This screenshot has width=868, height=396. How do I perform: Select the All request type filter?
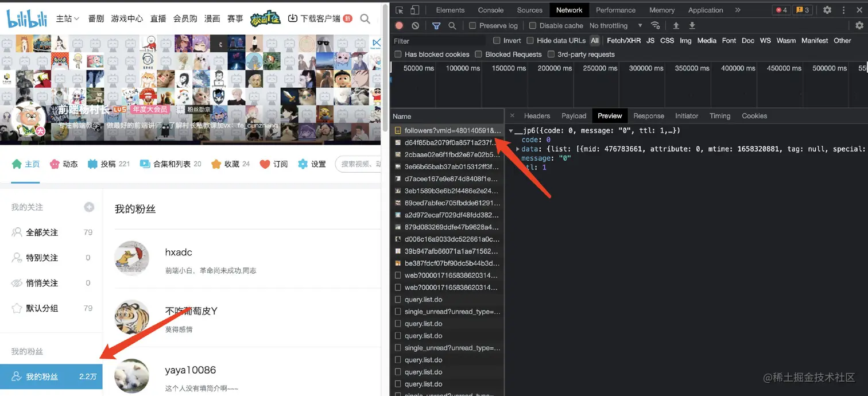pyautogui.click(x=595, y=40)
